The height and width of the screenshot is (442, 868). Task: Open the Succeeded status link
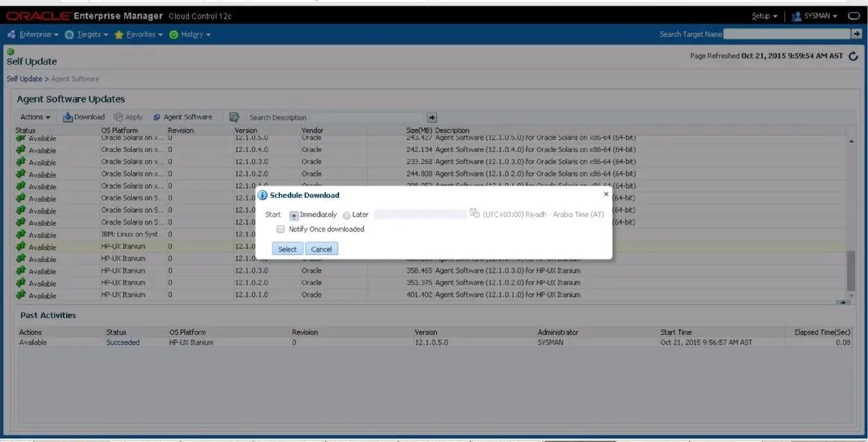click(x=123, y=342)
